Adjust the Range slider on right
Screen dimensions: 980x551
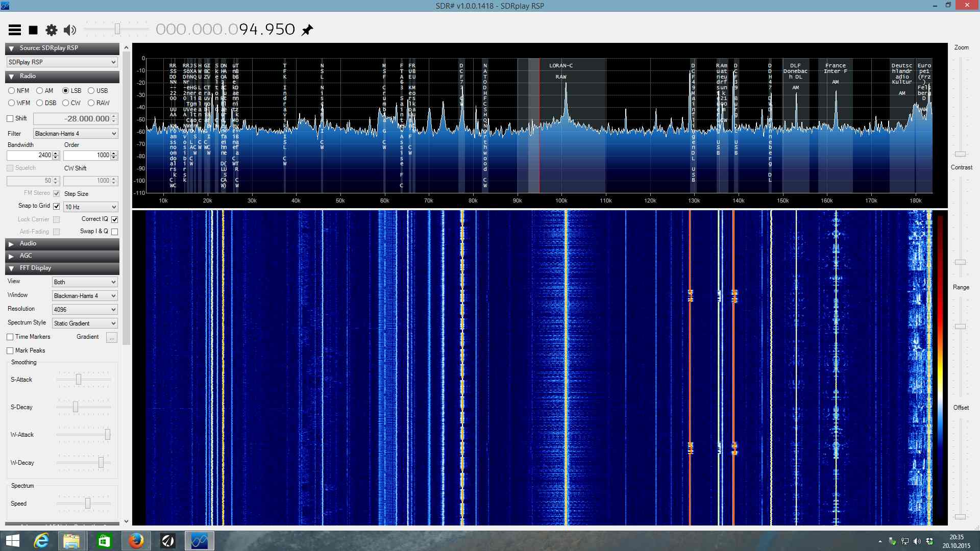coord(961,327)
